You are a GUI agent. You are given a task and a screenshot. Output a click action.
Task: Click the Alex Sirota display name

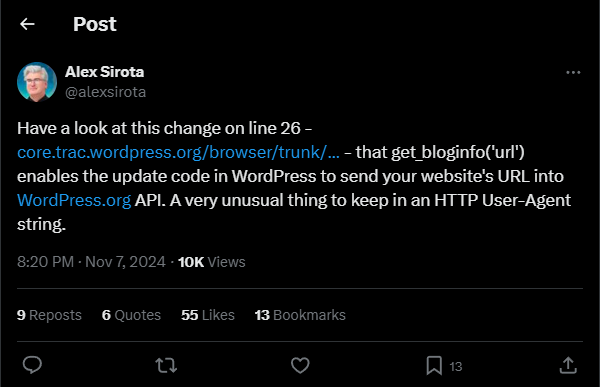tap(104, 72)
